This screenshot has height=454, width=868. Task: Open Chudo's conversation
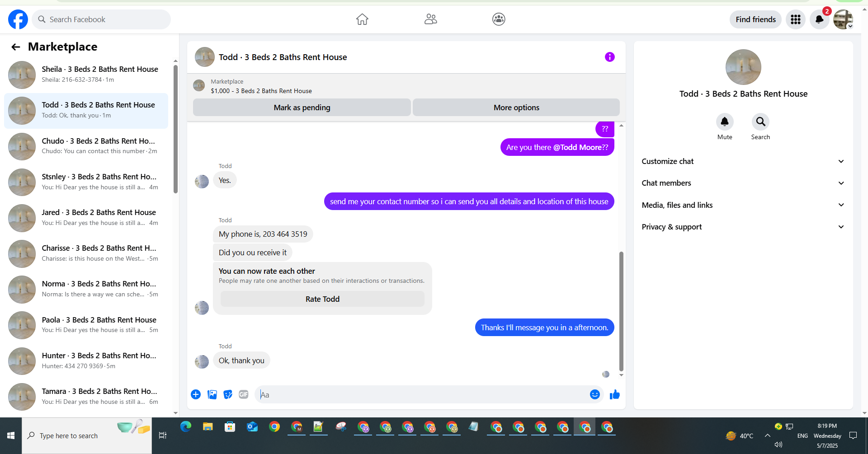pos(86,146)
